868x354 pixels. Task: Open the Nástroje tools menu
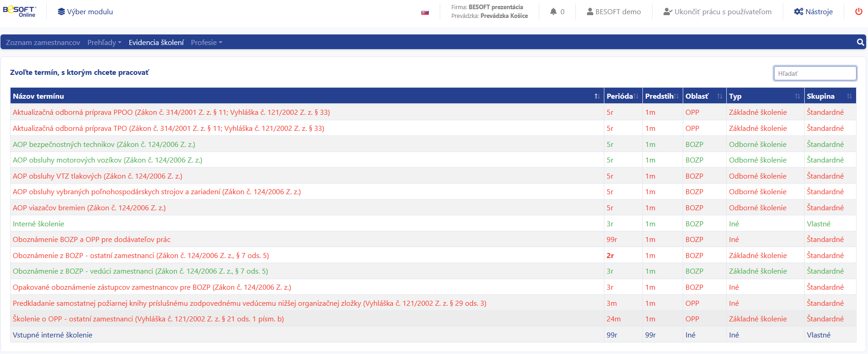[813, 11]
